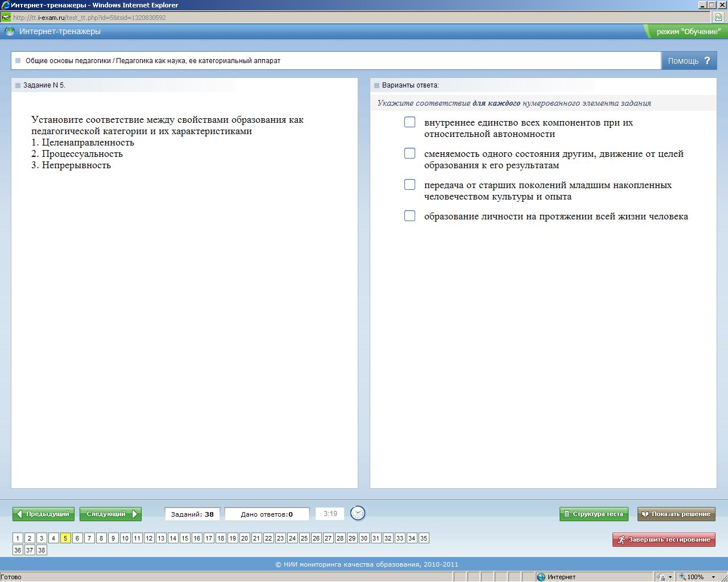Jump to question 22
Image resolution: width=728 pixels, height=582 pixels.
[x=268, y=538]
